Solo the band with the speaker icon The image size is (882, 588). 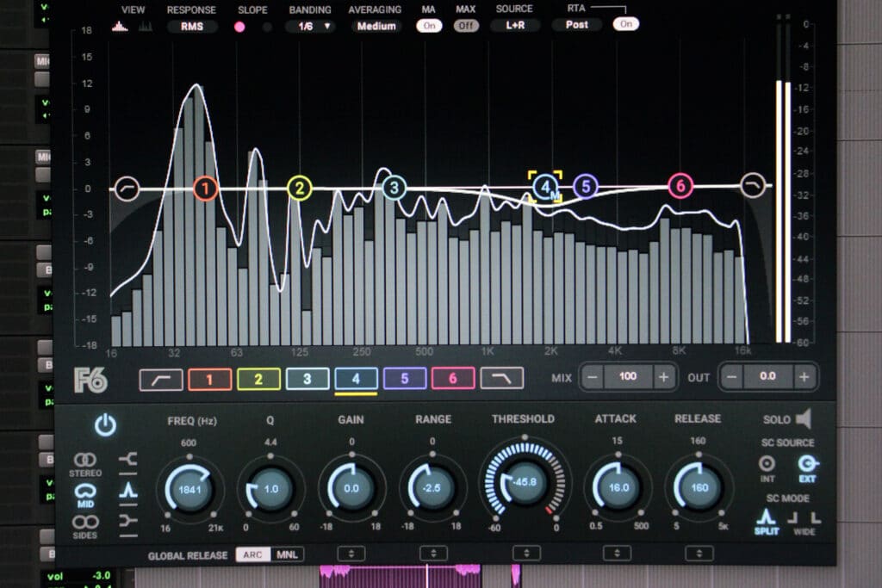point(804,418)
